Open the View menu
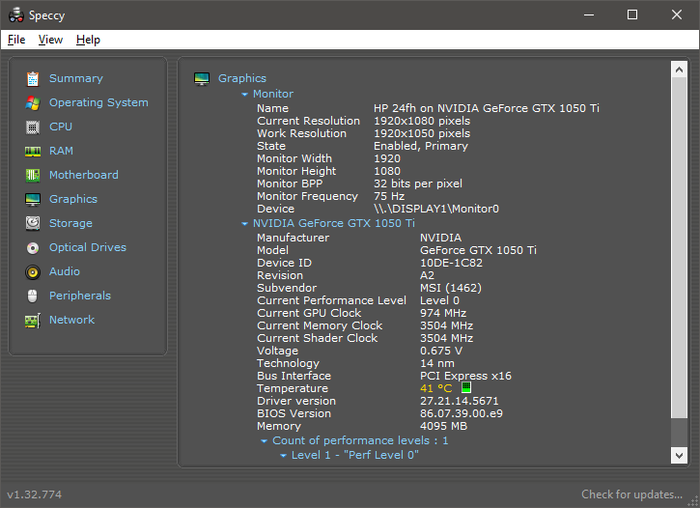700x508 pixels. tap(50, 40)
